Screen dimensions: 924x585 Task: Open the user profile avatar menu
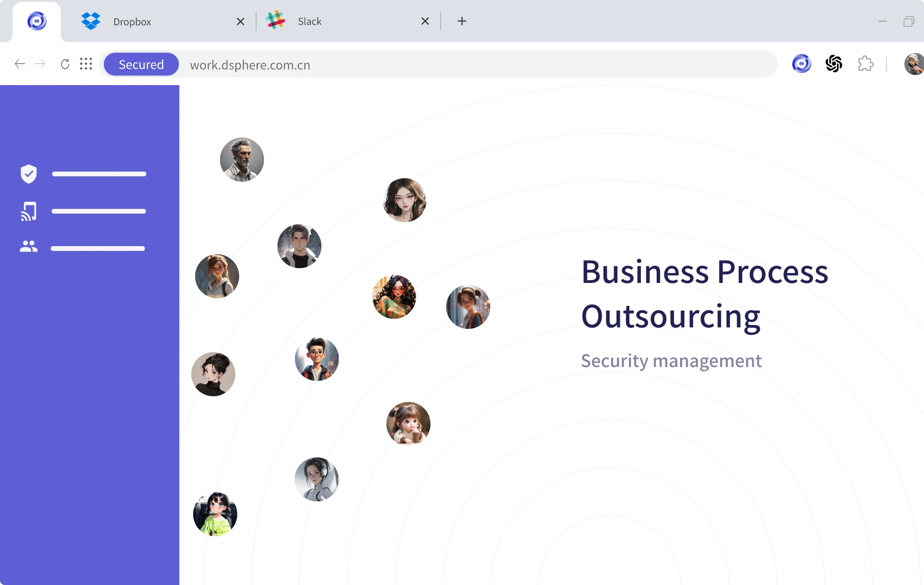tap(914, 64)
